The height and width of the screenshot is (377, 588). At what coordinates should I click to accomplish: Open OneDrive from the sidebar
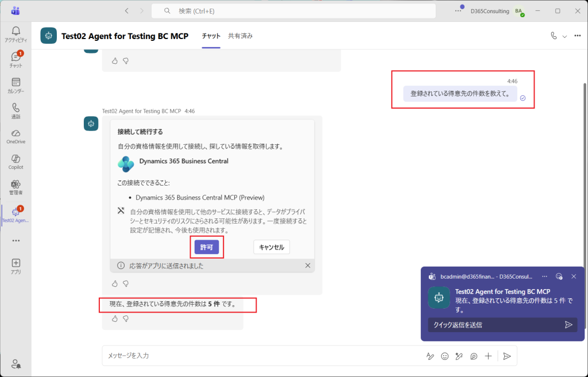pos(16,136)
